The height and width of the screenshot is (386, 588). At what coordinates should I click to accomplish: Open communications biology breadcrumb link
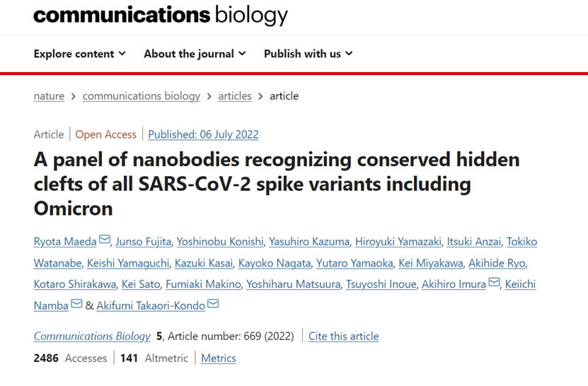pos(142,96)
